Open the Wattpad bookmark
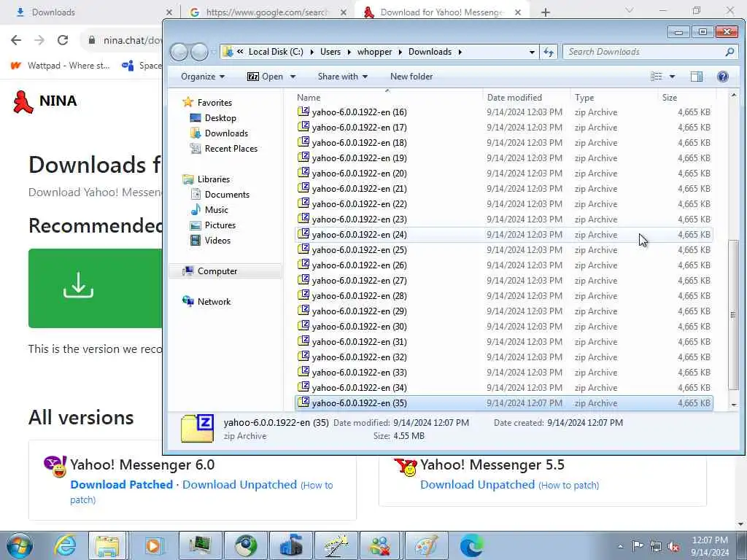Image resolution: width=747 pixels, height=560 pixels. point(61,66)
